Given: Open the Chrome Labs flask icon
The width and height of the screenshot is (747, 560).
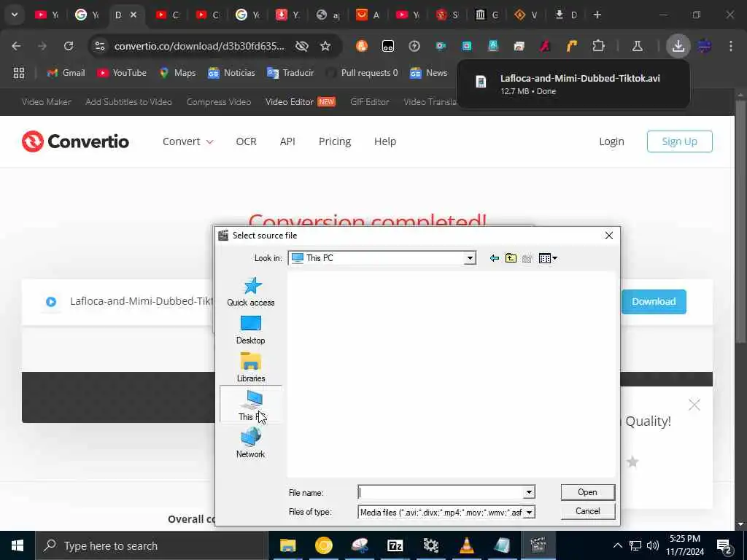Looking at the screenshot, I should (637, 46).
